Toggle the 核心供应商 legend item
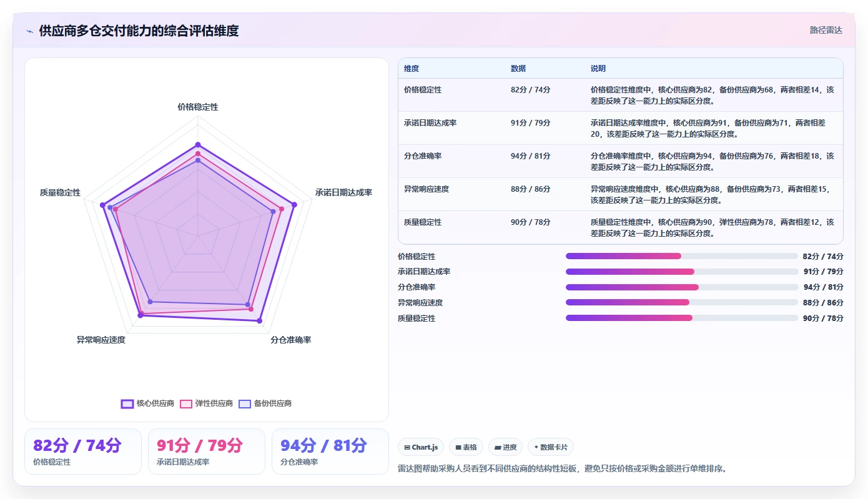This screenshot has height=499, width=868. 147,403
